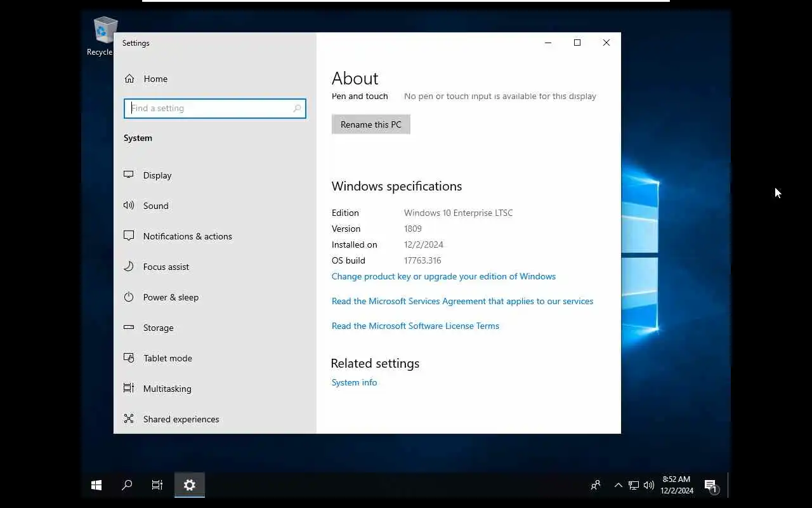The height and width of the screenshot is (508, 812).
Task: Select Multitasking in the sidebar
Action: (215, 389)
